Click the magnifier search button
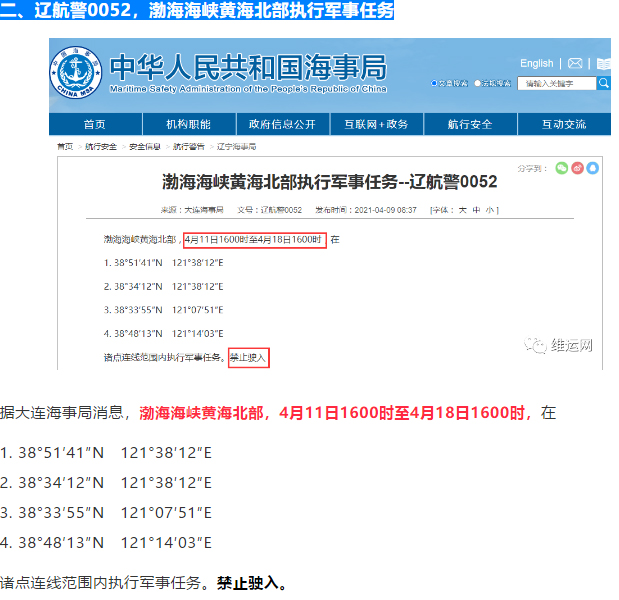Viewport: 619px width, 600px height. click(604, 83)
